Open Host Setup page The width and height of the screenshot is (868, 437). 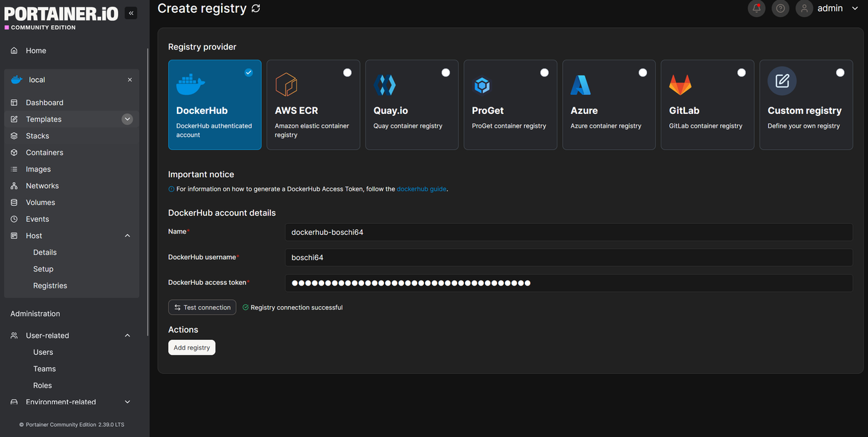click(x=43, y=269)
